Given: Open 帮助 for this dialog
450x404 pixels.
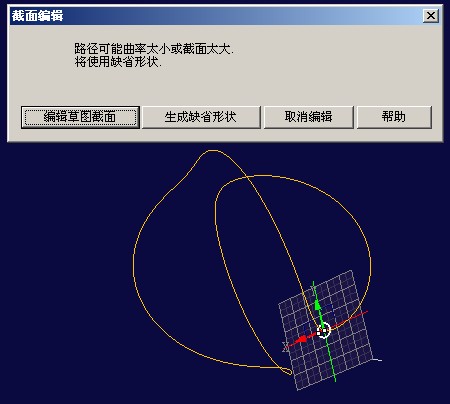Looking at the screenshot, I should [x=394, y=117].
